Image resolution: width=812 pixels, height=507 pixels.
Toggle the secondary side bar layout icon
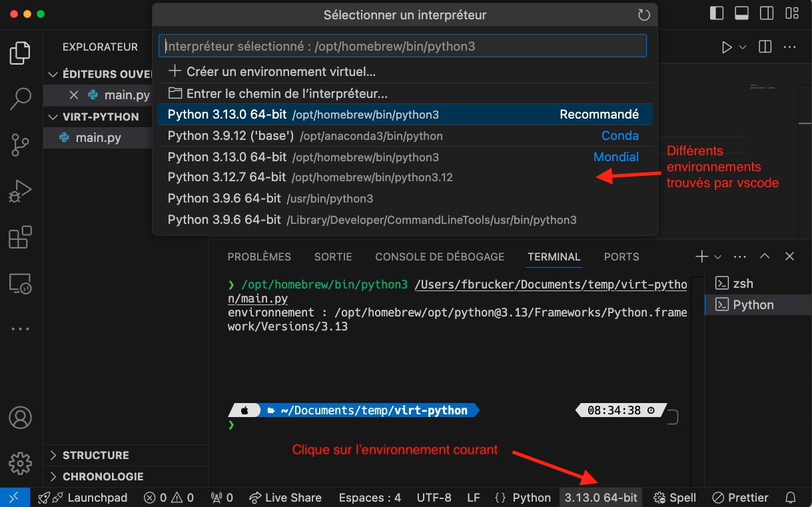767,13
